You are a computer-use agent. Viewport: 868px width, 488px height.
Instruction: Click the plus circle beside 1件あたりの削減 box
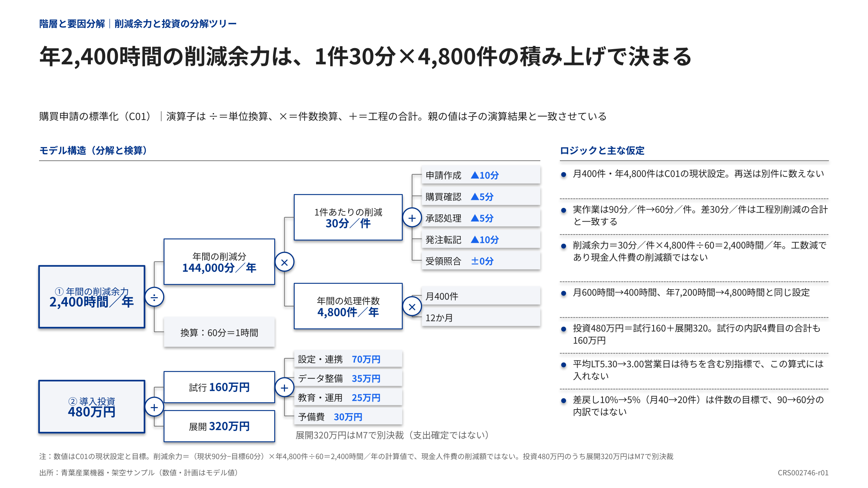[x=412, y=218]
